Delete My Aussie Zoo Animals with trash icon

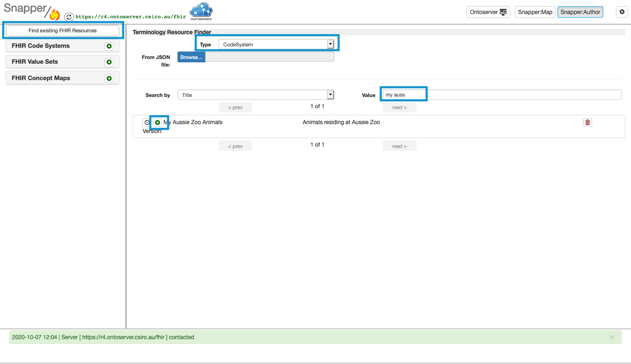pos(588,122)
